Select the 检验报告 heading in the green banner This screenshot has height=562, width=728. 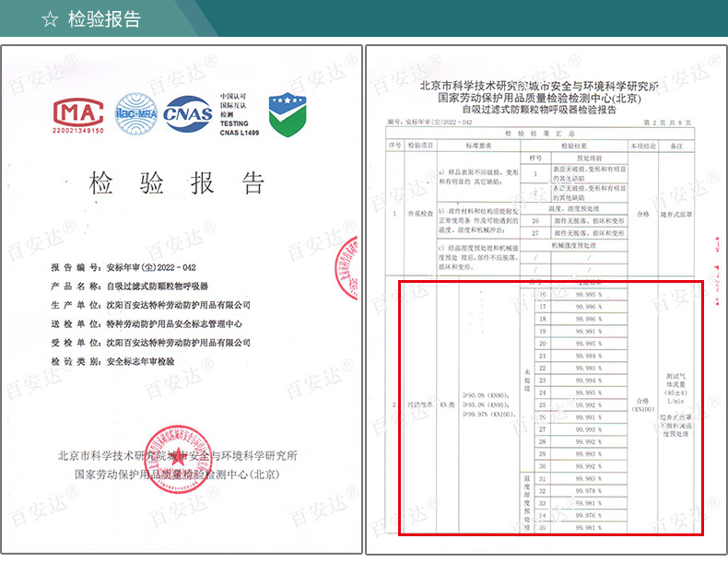click(x=104, y=19)
